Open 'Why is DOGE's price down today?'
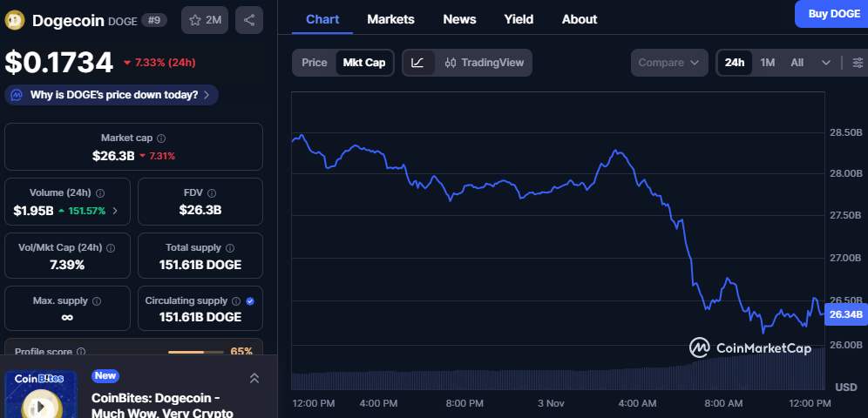This screenshot has width=868, height=418. [x=112, y=95]
